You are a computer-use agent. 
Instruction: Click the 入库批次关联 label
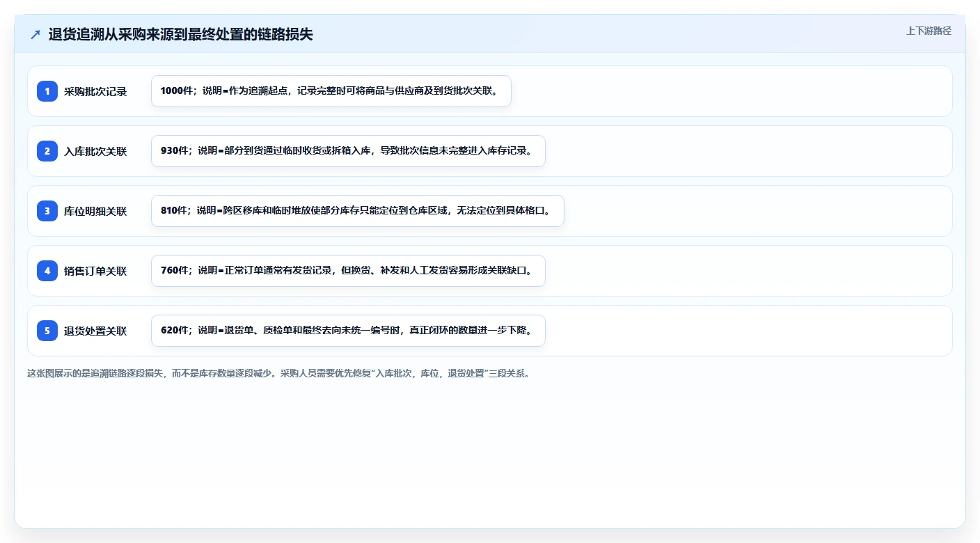95,151
